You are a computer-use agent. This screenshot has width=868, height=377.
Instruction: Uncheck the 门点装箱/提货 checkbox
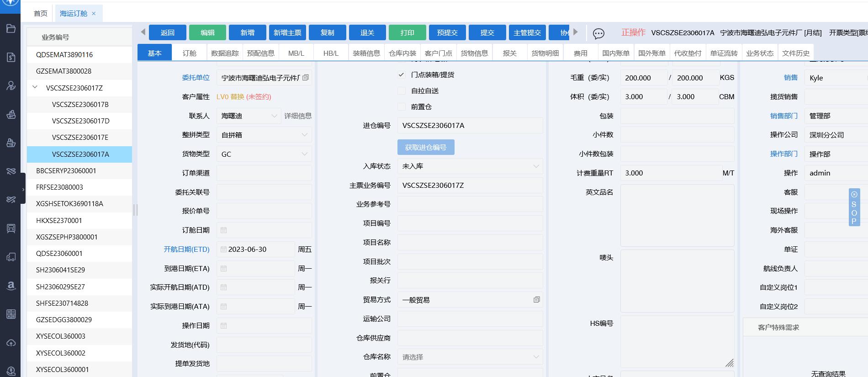click(401, 74)
